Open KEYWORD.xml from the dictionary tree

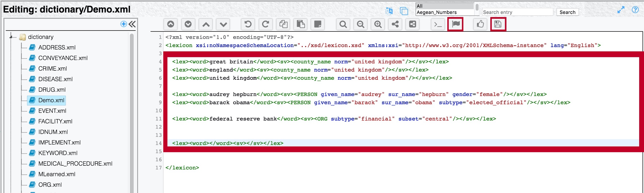point(58,153)
